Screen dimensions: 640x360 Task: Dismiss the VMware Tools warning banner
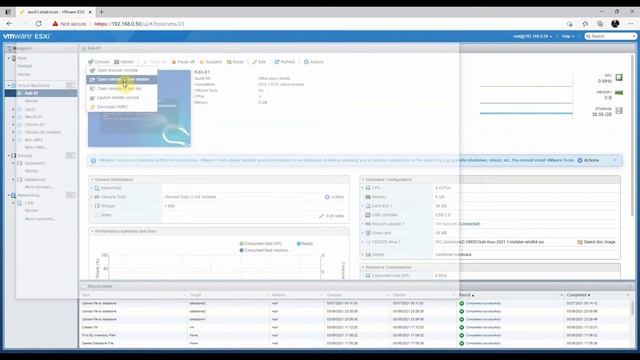pyautogui.click(x=615, y=160)
